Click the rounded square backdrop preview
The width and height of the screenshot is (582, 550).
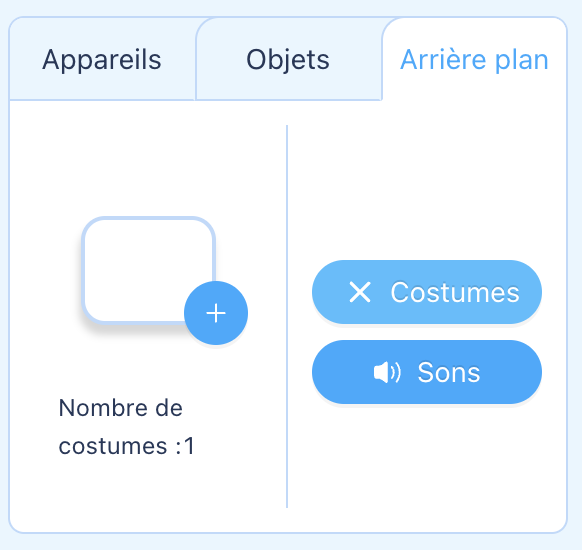point(148,270)
